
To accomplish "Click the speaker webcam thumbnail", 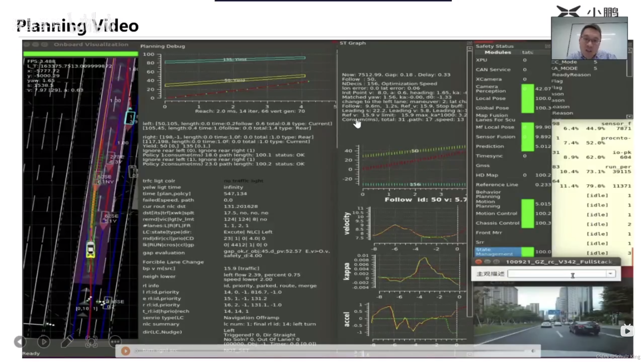I will click(589, 38).
